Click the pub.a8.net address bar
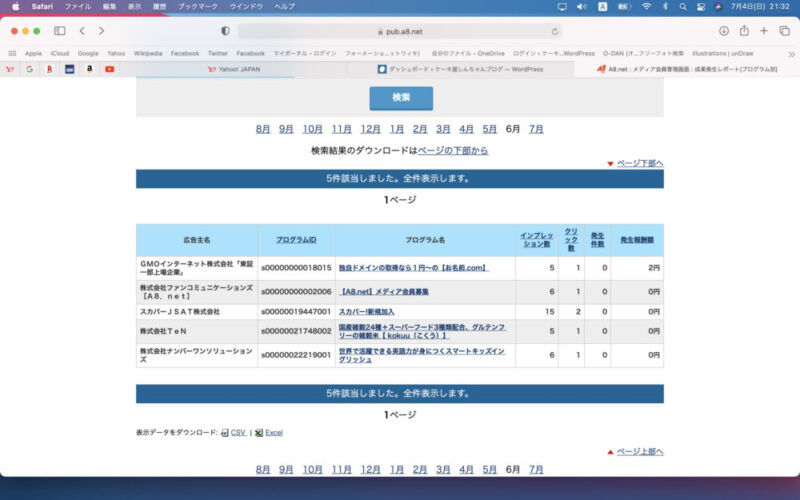 point(399,32)
